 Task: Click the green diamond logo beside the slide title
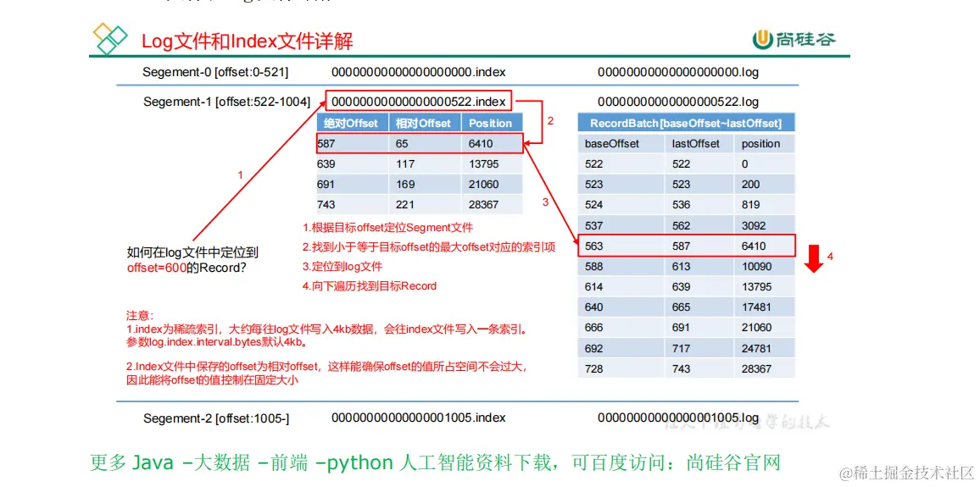coord(109,38)
